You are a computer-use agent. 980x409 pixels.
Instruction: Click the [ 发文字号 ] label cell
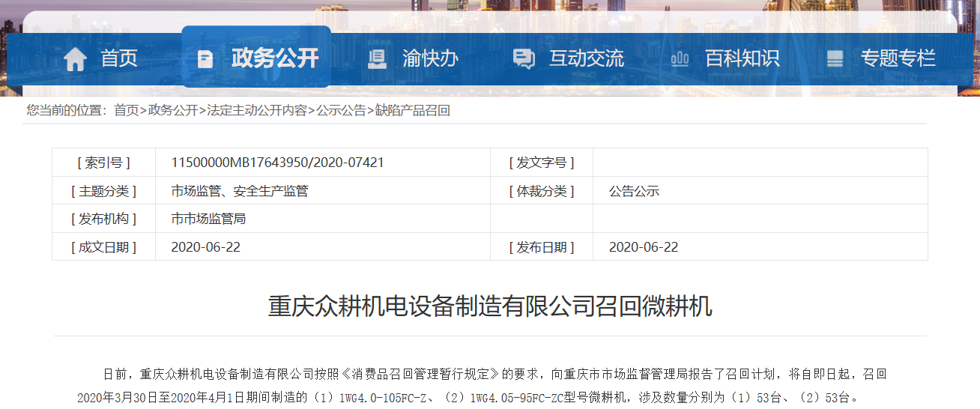542,163
